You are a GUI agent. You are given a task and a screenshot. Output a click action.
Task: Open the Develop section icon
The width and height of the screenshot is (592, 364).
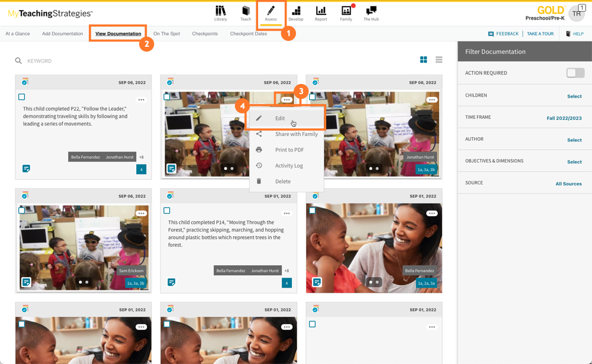[x=295, y=13]
